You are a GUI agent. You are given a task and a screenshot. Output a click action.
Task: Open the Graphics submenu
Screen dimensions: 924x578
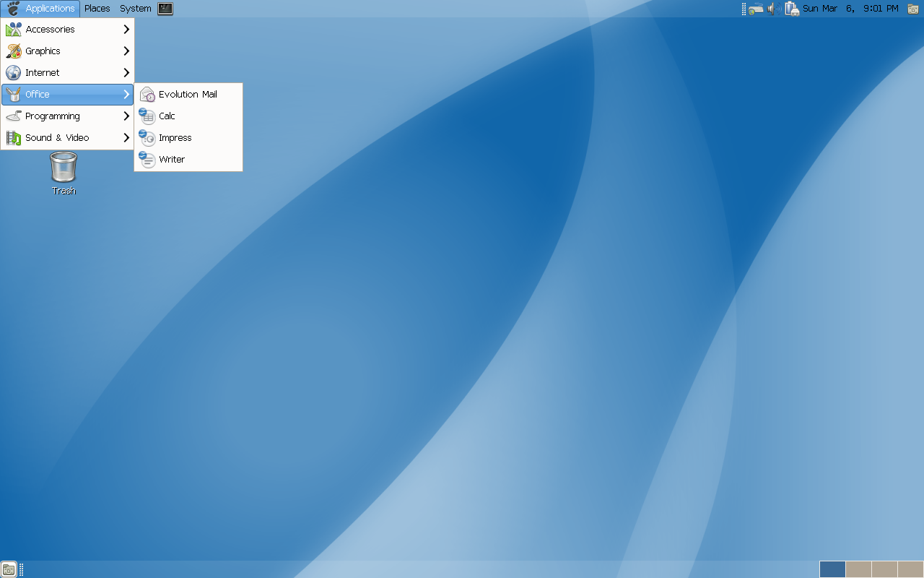67,51
